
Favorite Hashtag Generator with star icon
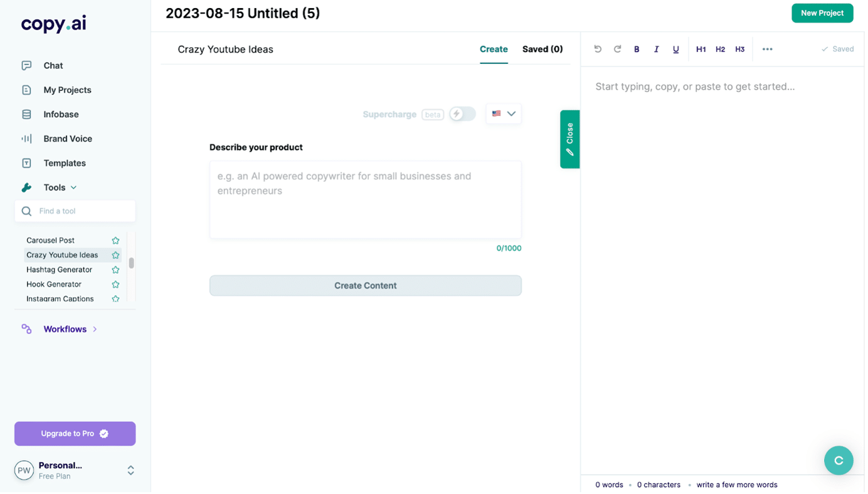tap(115, 270)
